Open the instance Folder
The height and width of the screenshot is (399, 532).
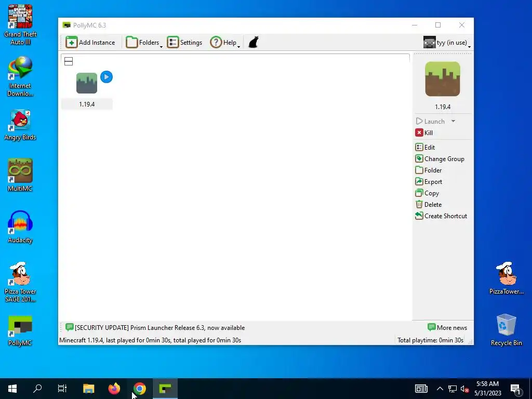429,170
